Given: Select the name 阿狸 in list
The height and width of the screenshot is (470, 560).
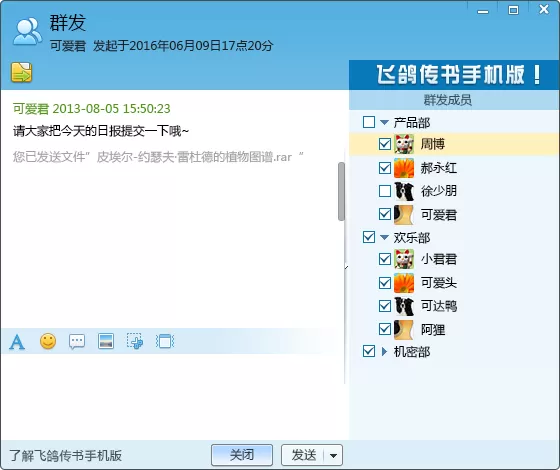Looking at the screenshot, I should pyautogui.click(x=433, y=330).
